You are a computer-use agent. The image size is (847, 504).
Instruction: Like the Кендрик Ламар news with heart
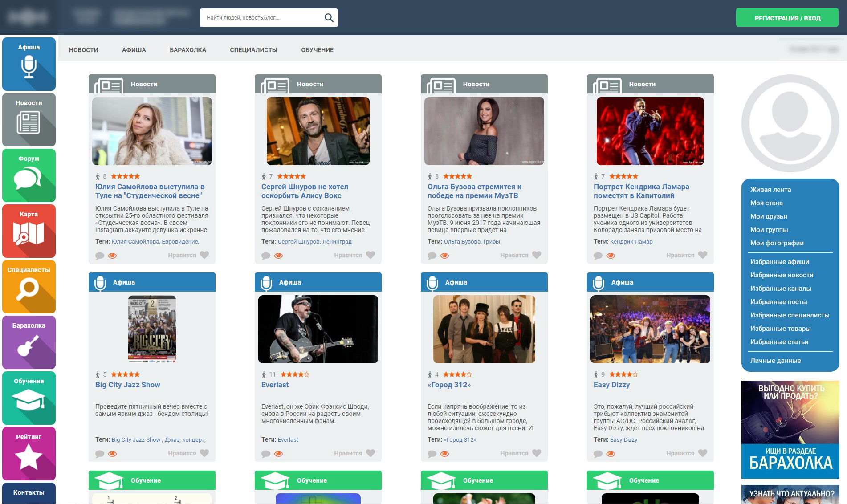[703, 255]
